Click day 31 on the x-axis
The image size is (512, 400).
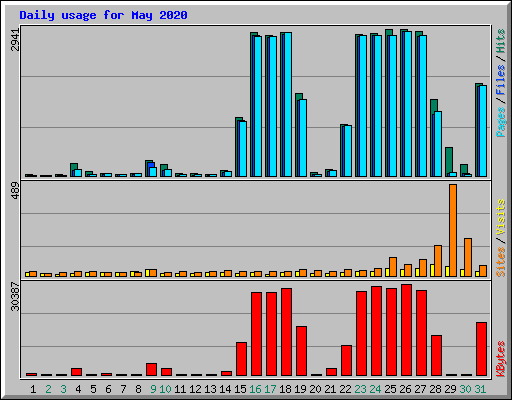480,389
